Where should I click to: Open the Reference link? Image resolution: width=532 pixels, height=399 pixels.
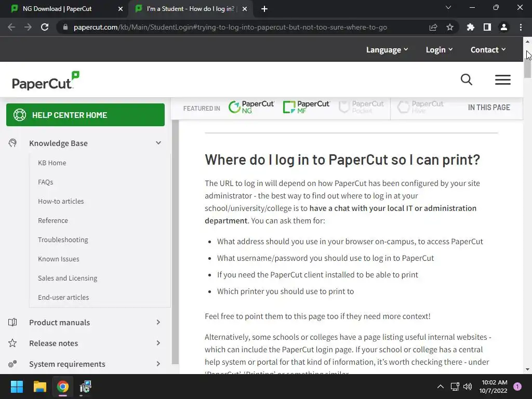(x=53, y=220)
